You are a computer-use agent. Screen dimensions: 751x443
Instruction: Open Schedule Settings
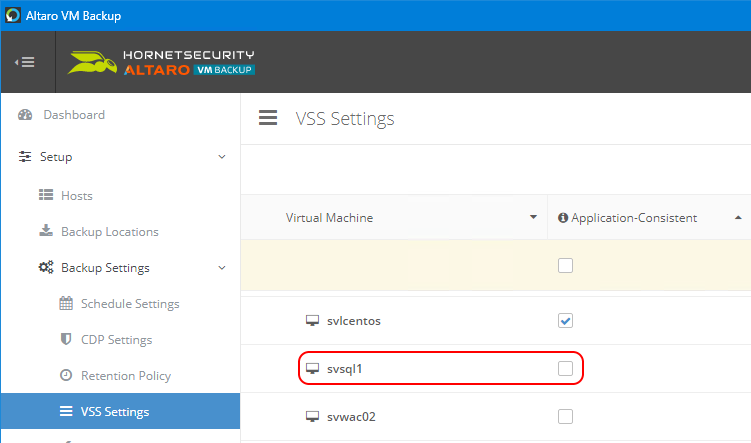130,304
